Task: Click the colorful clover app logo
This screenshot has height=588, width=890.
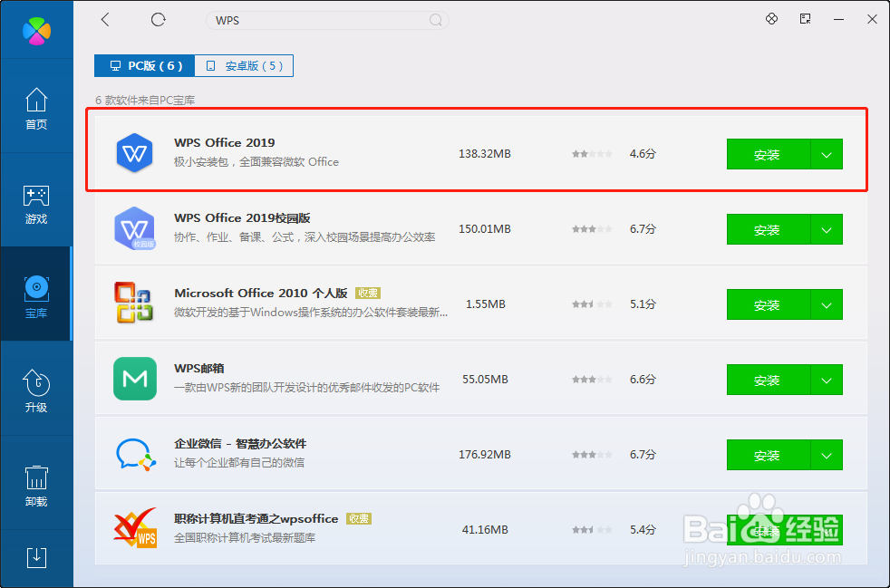Action: [36, 30]
